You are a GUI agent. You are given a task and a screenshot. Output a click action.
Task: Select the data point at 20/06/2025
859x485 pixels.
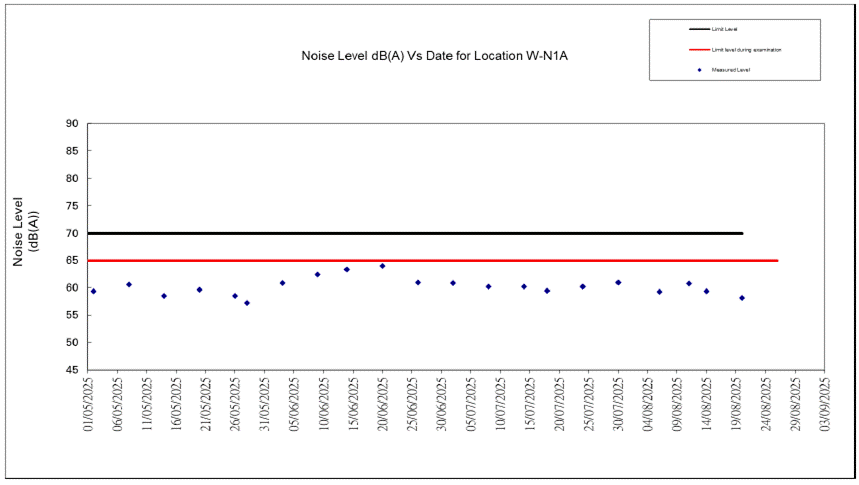point(382,266)
